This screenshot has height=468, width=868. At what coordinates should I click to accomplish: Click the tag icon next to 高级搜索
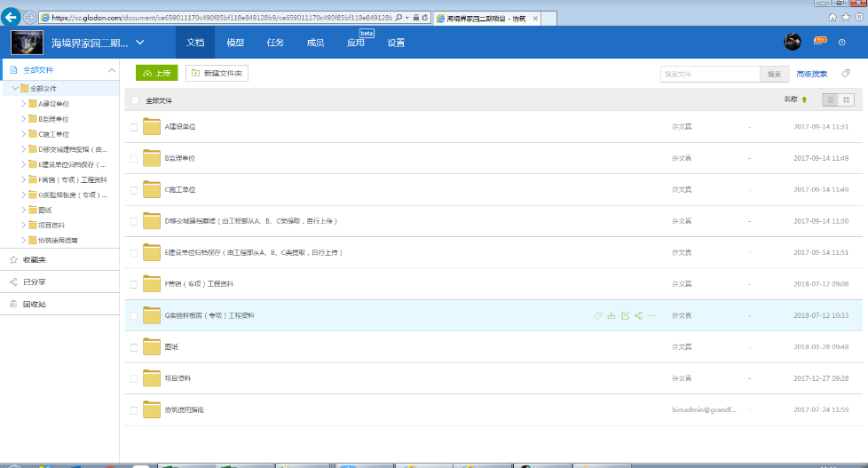847,74
